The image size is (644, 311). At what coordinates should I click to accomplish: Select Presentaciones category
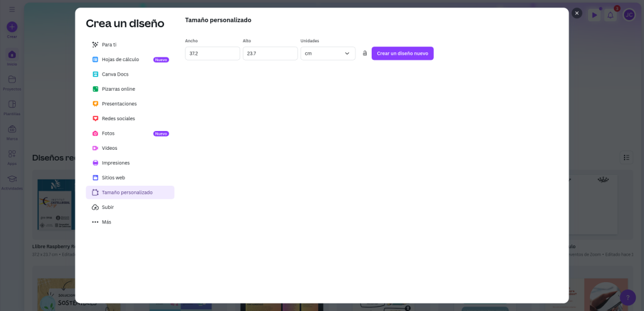[130, 104]
